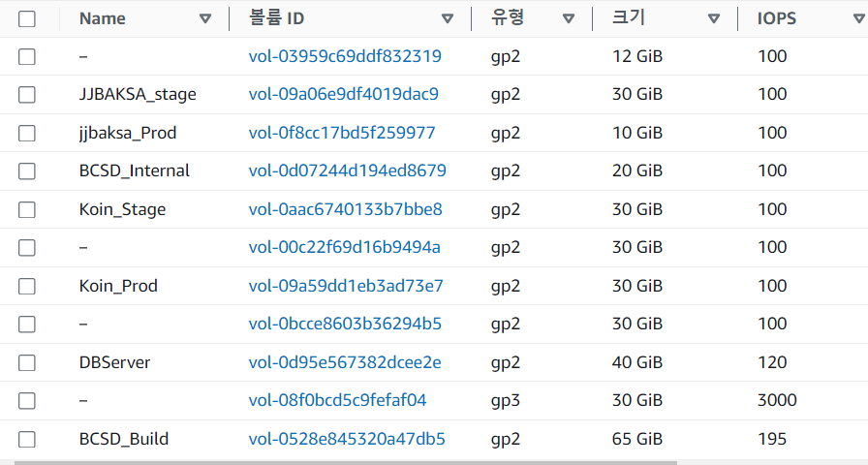Click the Koin_Stage name cell
The width and height of the screenshot is (868, 465).
pyautogui.click(x=122, y=210)
